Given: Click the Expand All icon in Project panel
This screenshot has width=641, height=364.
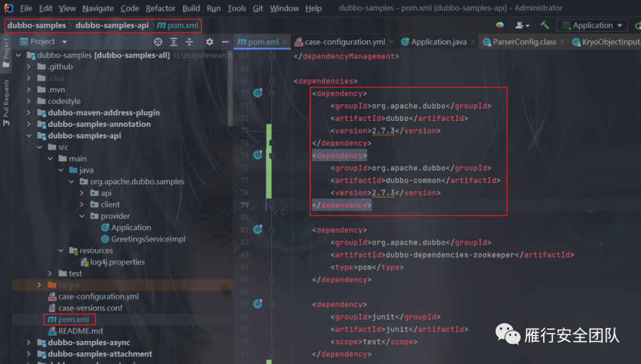Looking at the screenshot, I should pyautogui.click(x=174, y=41).
